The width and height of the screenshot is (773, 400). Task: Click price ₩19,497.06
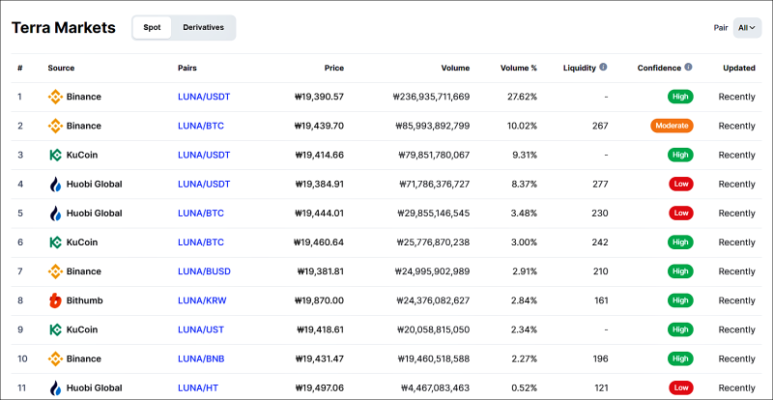[319, 388]
